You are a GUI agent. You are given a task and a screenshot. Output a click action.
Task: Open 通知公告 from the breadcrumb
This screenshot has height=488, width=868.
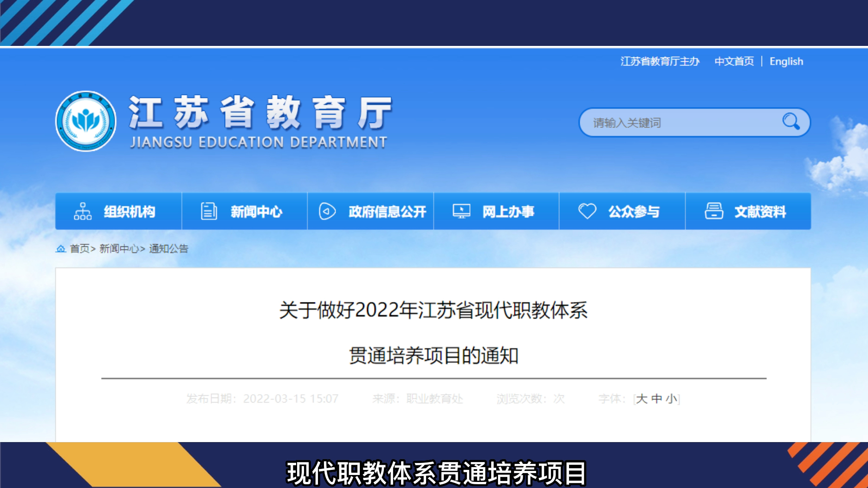(x=169, y=248)
